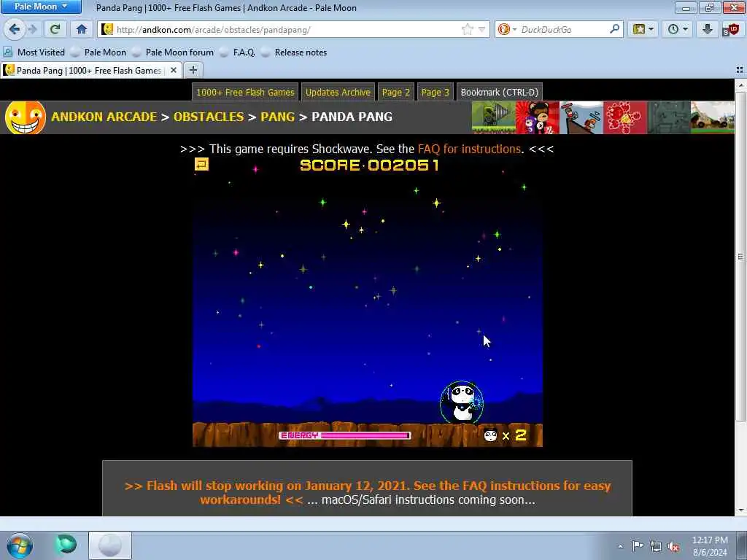The width and height of the screenshot is (747, 560).
Task: Click the DuckDuckGo search engine icon
Action: (x=503, y=29)
